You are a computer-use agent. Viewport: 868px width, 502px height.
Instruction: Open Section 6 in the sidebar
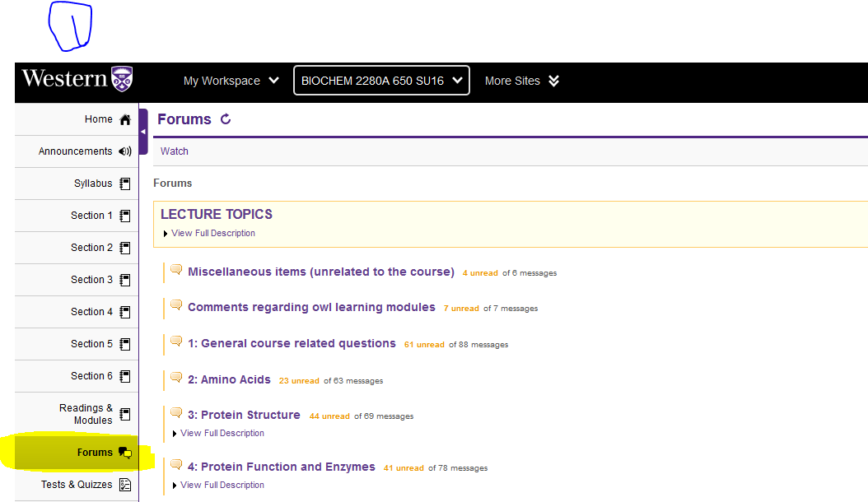[77, 376]
